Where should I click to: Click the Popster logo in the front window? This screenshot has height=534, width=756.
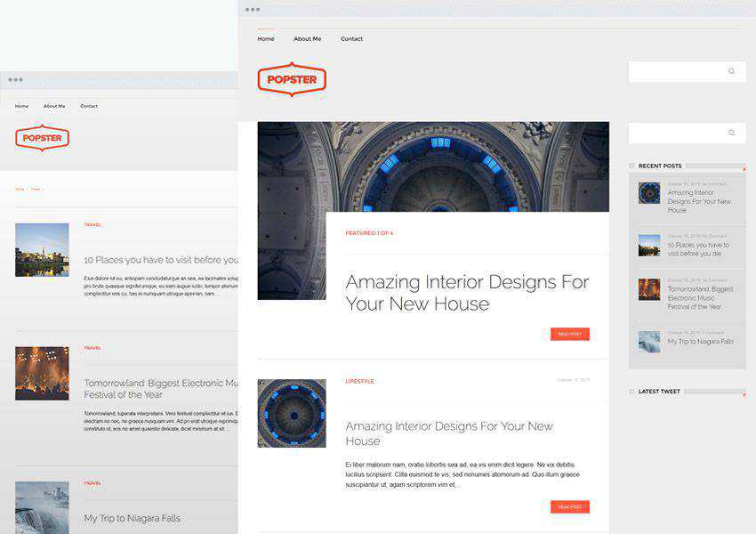click(292, 79)
